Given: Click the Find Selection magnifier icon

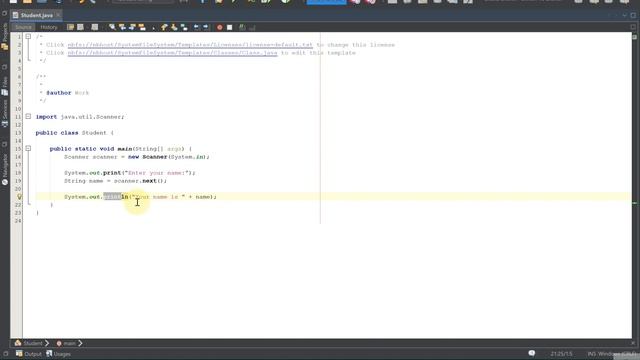Looking at the screenshot, I should coord(112,27).
